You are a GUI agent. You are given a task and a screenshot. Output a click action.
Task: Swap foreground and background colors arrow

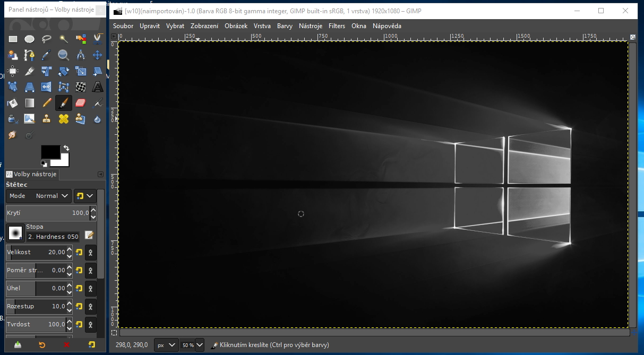(66, 148)
